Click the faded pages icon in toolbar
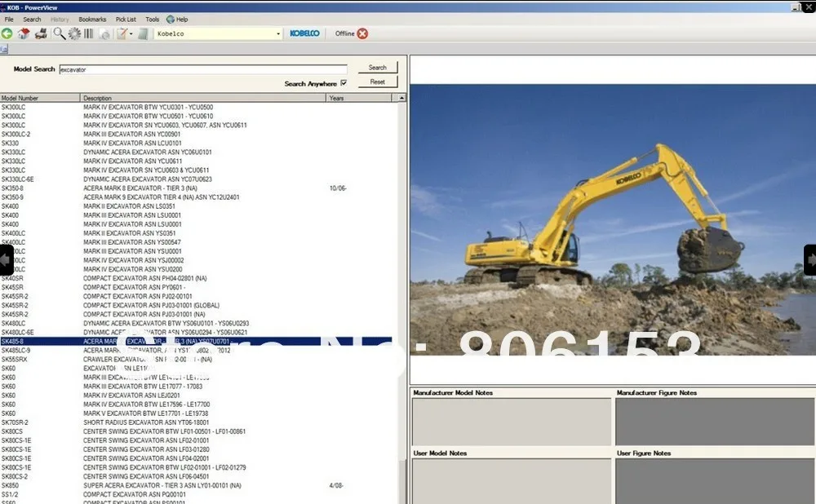 (x=104, y=33)
